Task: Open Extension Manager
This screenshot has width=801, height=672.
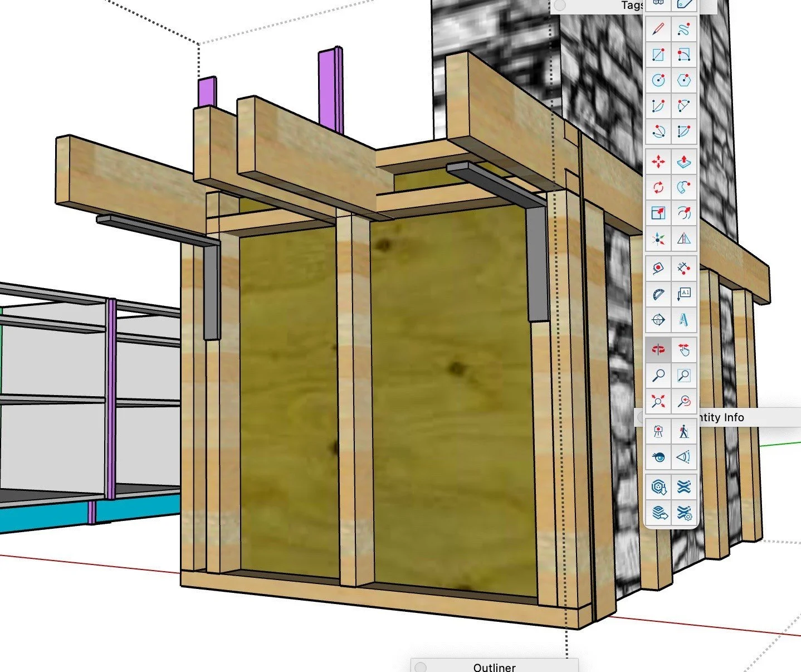Action: 684,513
